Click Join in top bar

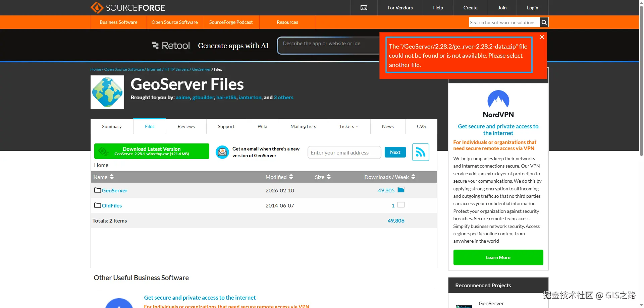pyautogui.click(x=502, y=8)
